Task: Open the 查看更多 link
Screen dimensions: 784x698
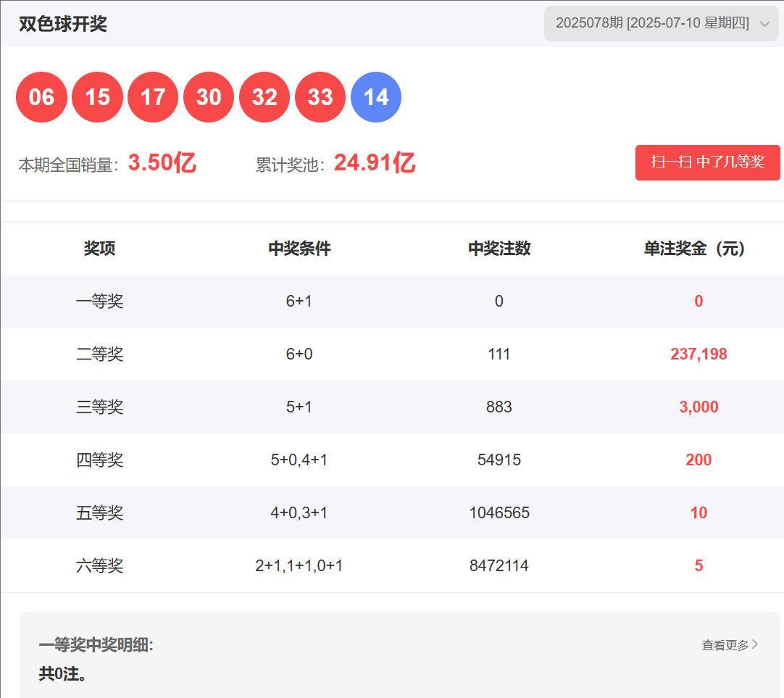Action: pyautogui.click(x=725, y=644)
